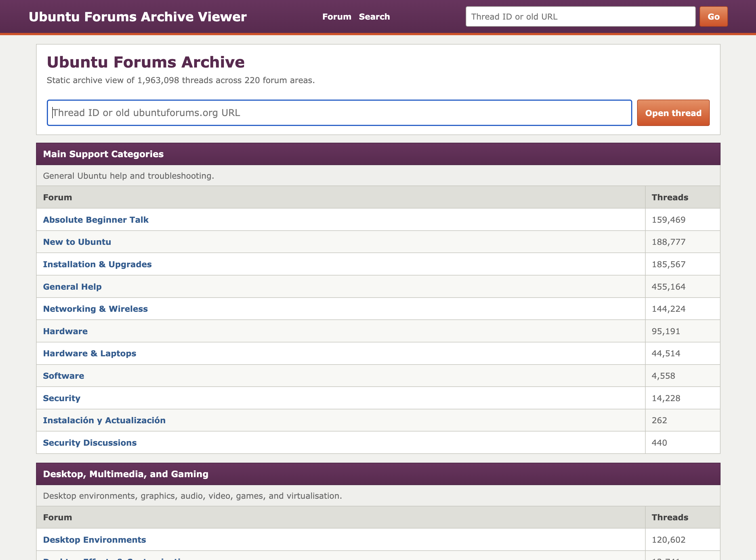Open the Desktop Environments forum
Image resolution: width=756 pixels, height=560 pixels.
pos(94,540)
